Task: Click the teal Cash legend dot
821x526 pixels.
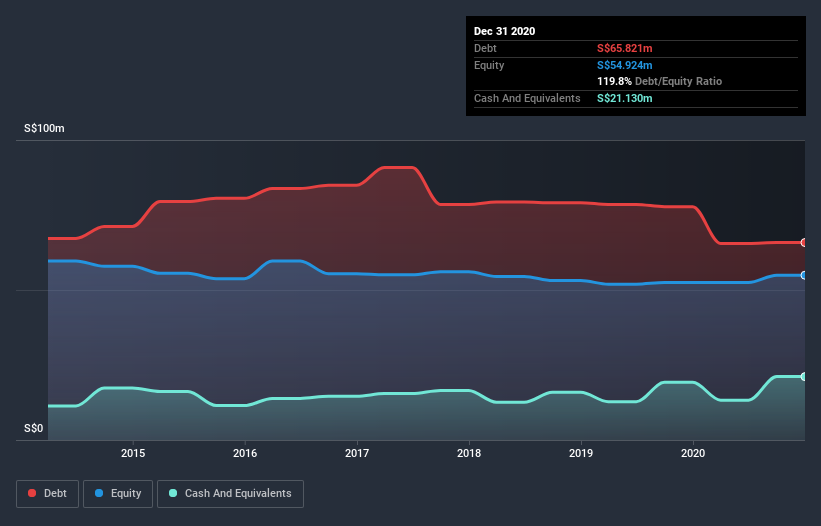Action: 173,493
